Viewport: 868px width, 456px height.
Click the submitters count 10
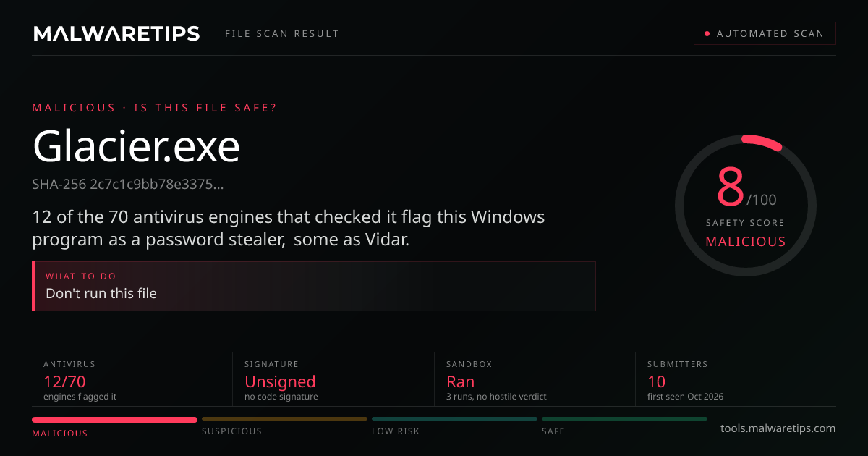(x=657, y=381)
